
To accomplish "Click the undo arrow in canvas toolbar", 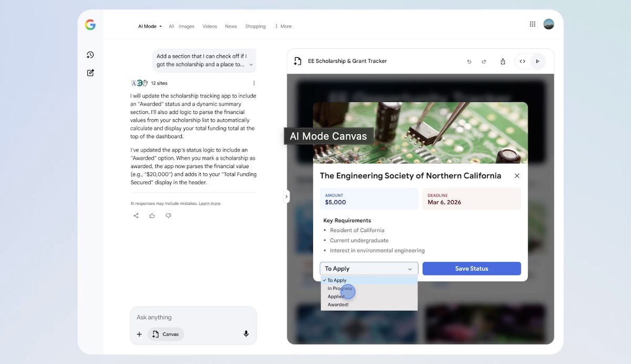I will coord(469,61).
